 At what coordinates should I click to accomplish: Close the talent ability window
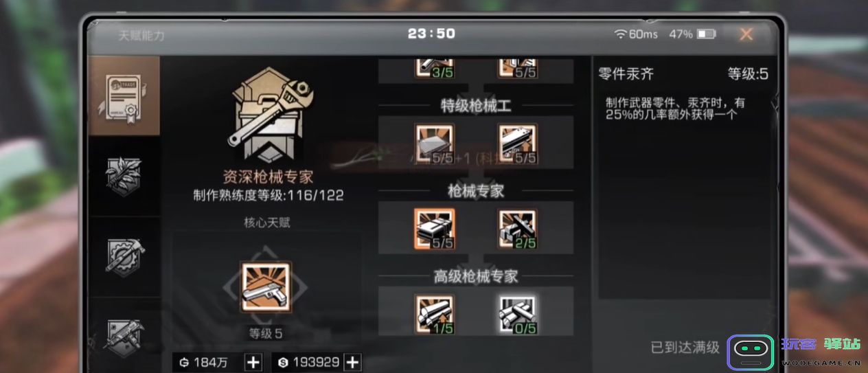tap(746, 34)
